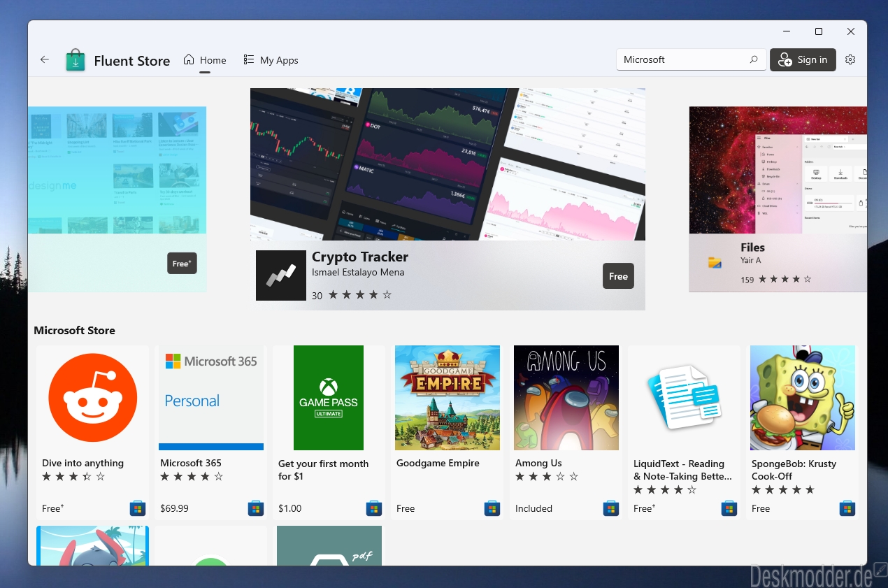Image resolution: width=888 pixels, height=588 pixels.
Task: Click the Among Us game artwork
Action: click(566, 398)
